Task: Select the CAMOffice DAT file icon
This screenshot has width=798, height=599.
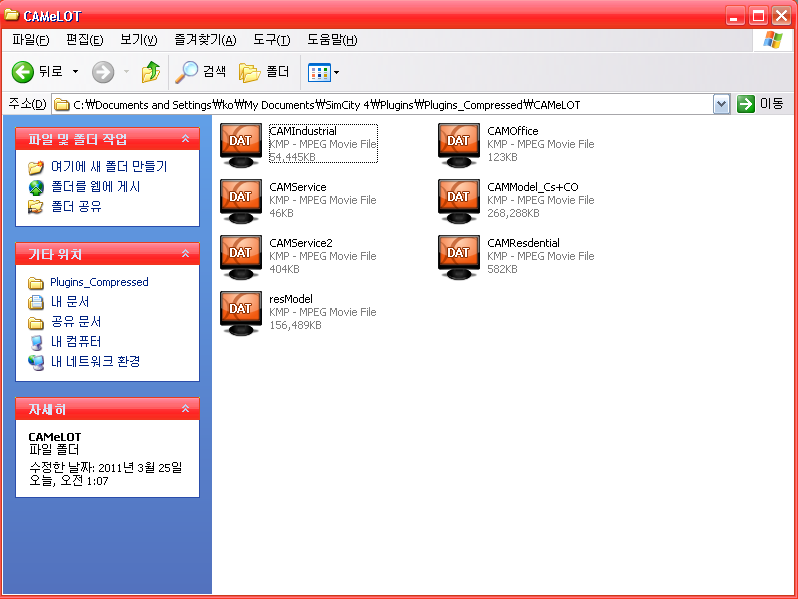Action: click(x=459, y=145)
